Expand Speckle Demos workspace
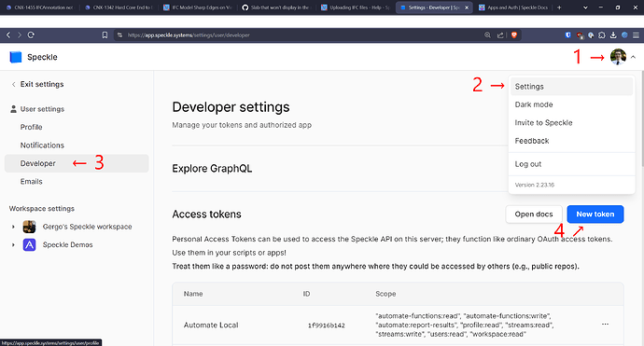Screen dimensions: 644x346 pyautogui.click(x=13, y=244)
